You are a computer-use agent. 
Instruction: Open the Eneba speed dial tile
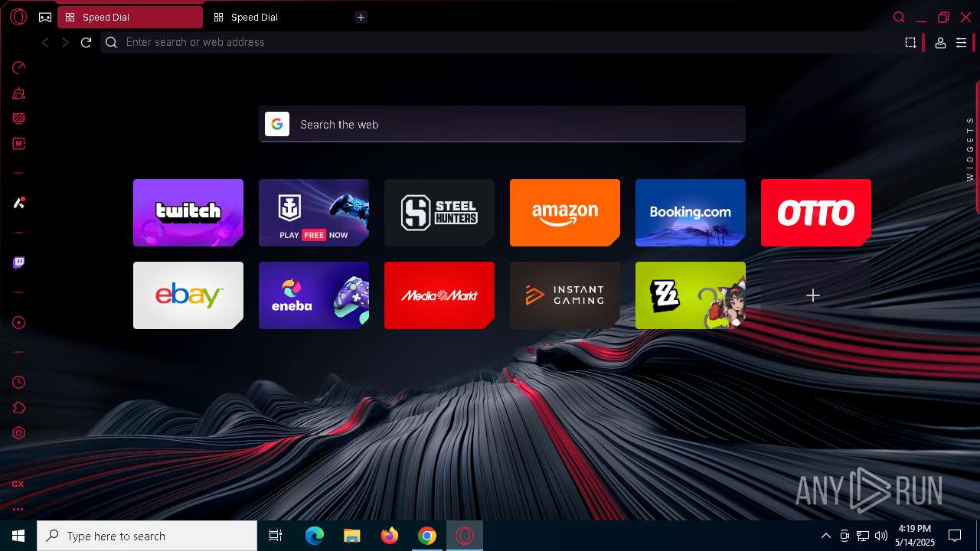point(314,295)
